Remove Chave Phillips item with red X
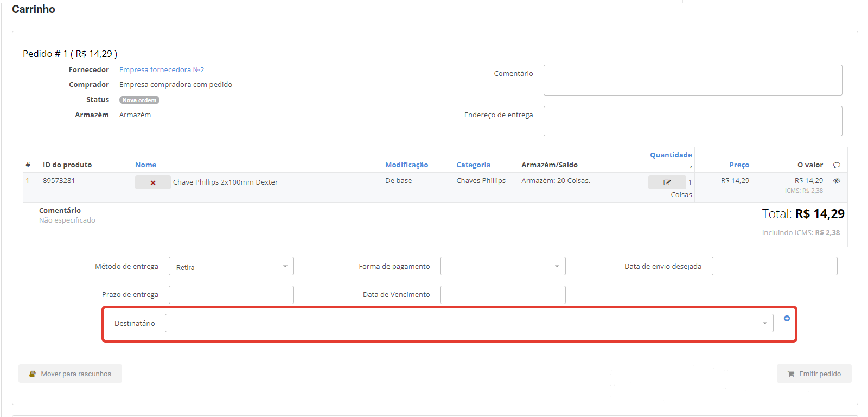The image size is (868, 417). (153, 183)
